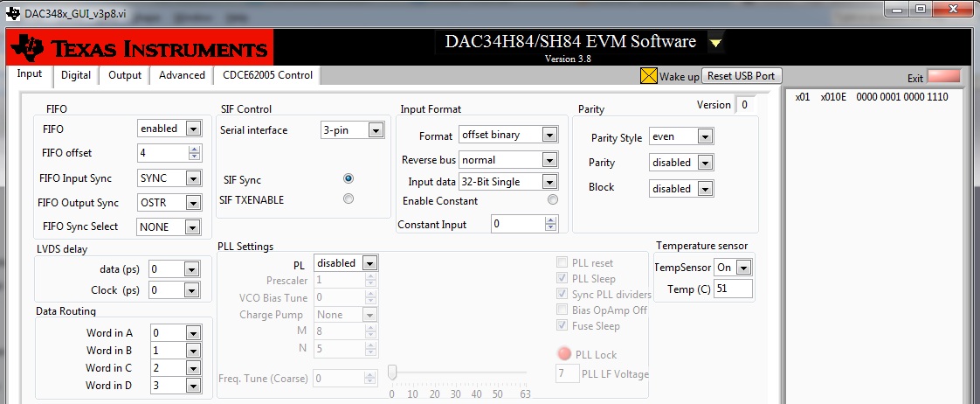This screenshot has width=980, height=404.
Task: Open the CDCE62005 Control tab
Action: [x=267, y=75]
